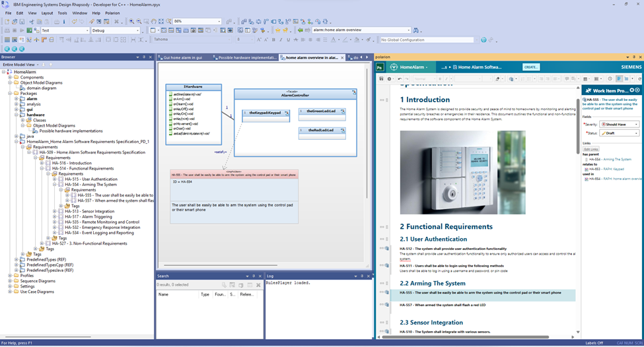Open the Debug mode dropdown
Image resolution: width=644 pixels, height=347 pixels.
tap(137, 30)
